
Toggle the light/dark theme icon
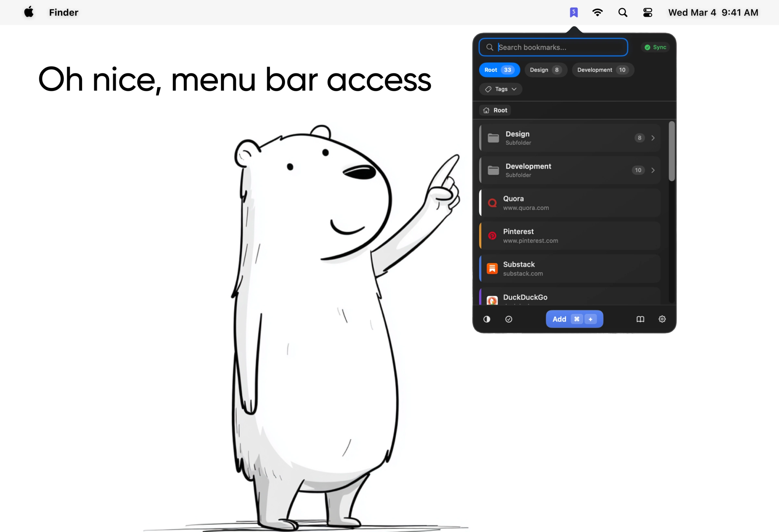(487, 319)
